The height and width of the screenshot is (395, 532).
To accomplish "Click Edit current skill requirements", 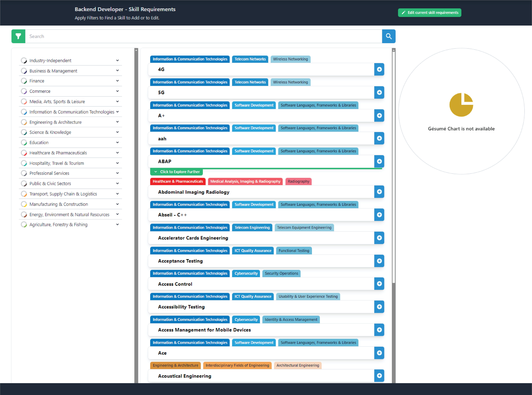I will point(429,12).
